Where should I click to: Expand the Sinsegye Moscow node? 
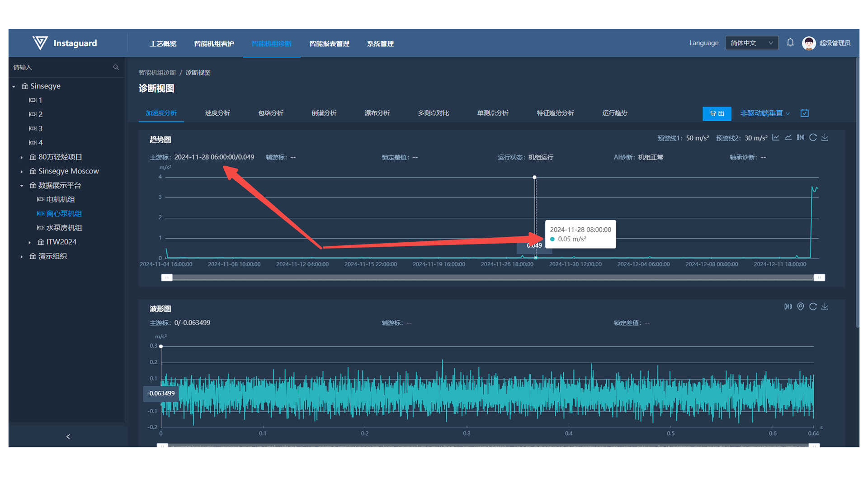22,171
